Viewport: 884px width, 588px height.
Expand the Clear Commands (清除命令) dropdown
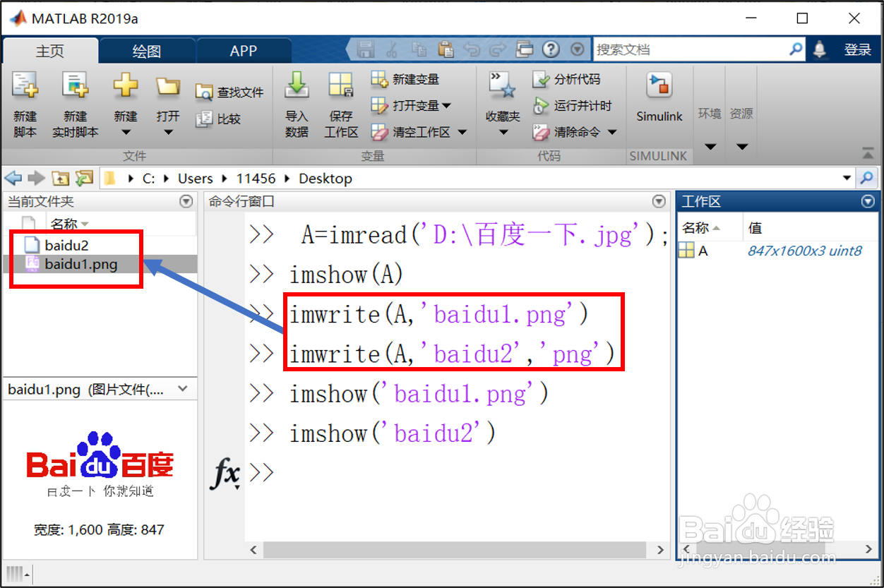[x=612, y=132]
